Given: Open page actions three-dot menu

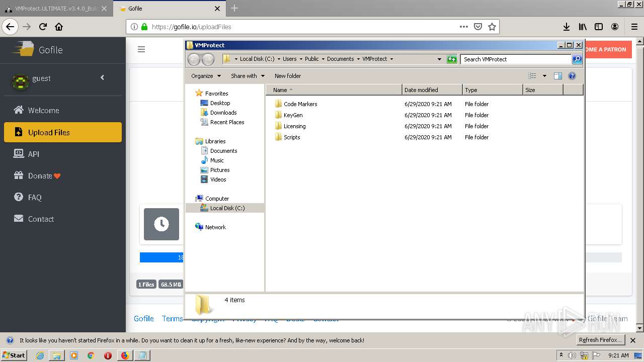Looking at the screenshot, I should click(x=464, y=27).
